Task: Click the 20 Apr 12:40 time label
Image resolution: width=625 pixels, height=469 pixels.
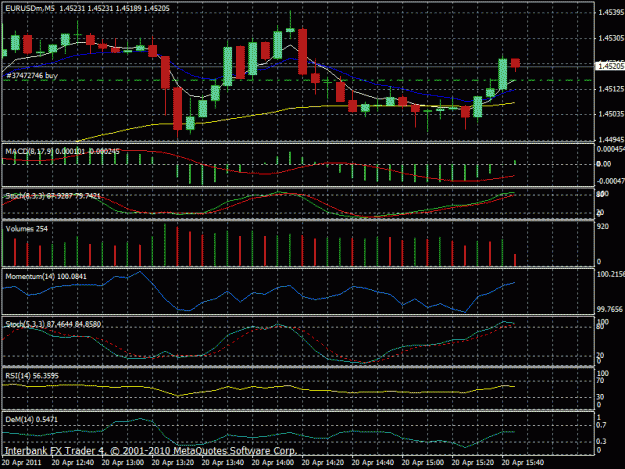Action: [73, 463]
